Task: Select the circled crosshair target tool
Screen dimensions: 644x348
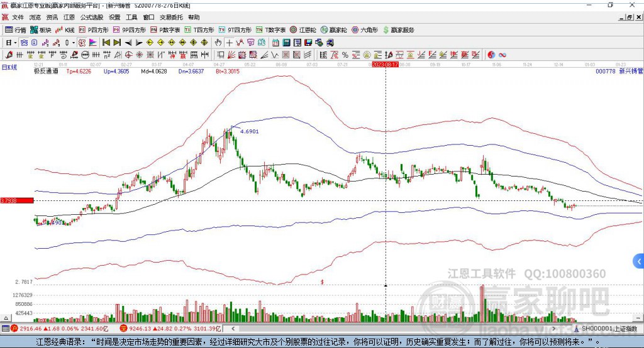Action: point(128,55)
